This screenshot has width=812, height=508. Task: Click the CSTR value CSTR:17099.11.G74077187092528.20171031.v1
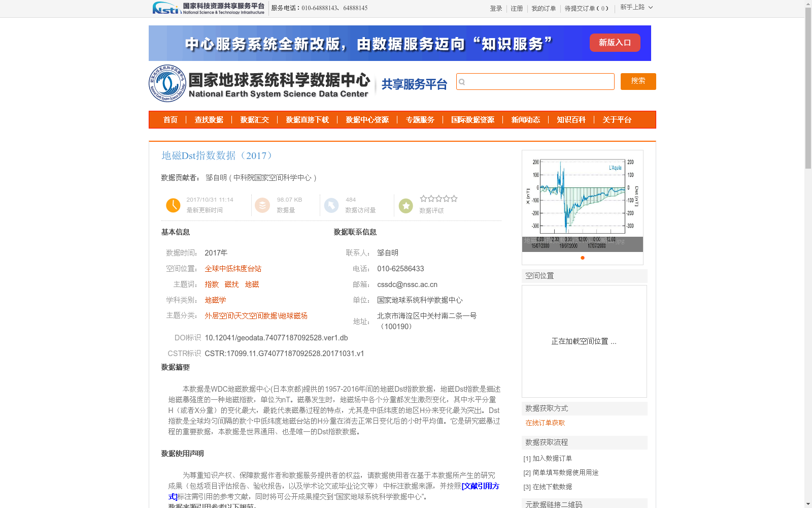284,354
